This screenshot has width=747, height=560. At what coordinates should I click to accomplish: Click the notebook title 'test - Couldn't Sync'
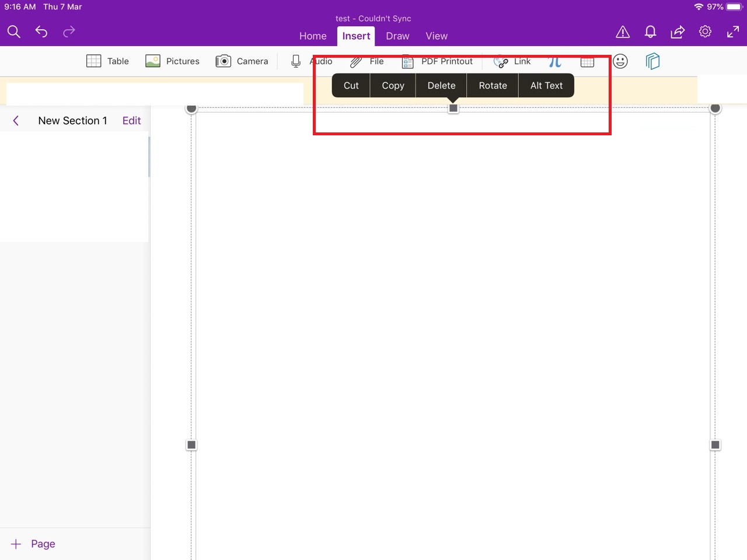tap(373, 19)
